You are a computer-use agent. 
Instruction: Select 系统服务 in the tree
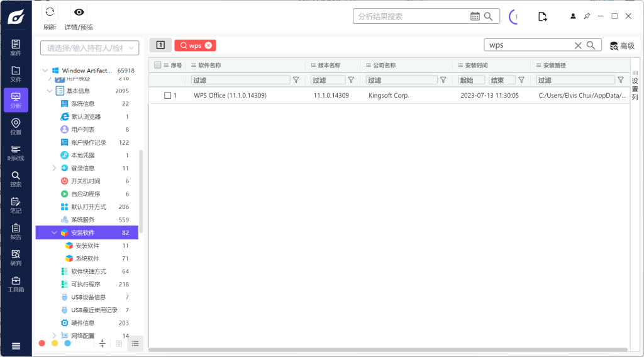[x=82, y=220]
